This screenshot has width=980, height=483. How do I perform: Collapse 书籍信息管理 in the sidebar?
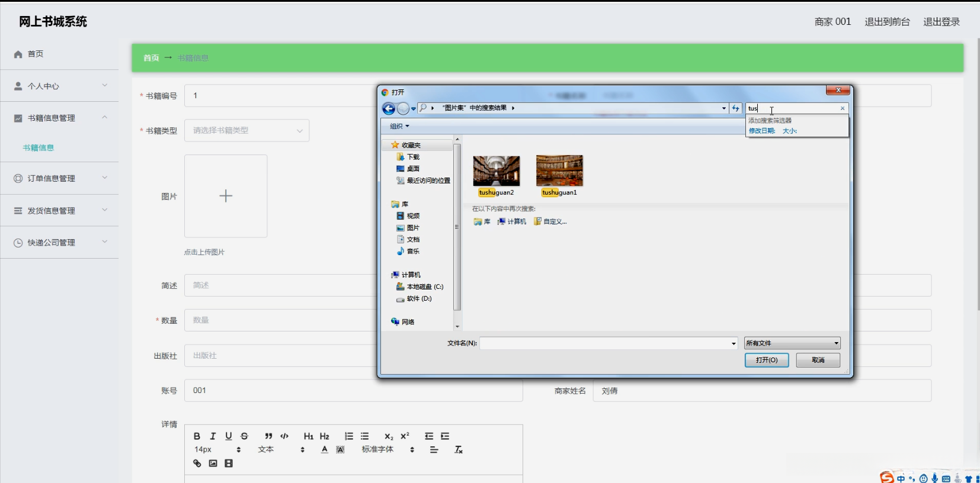click(x=59, y=118)
